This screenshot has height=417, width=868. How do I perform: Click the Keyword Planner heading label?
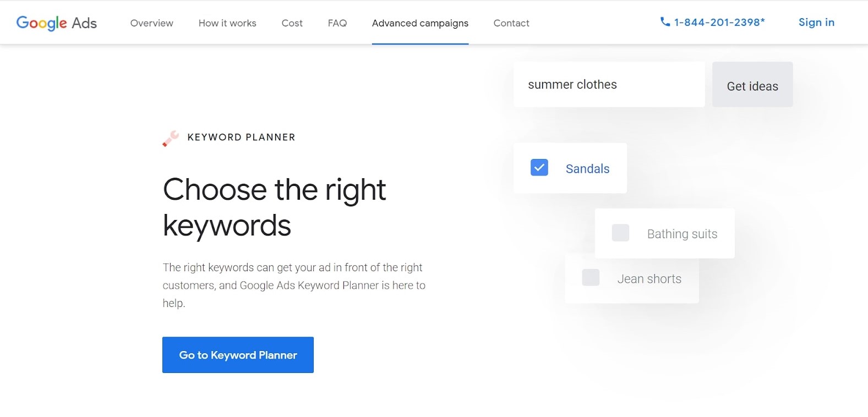click(241, 137)
